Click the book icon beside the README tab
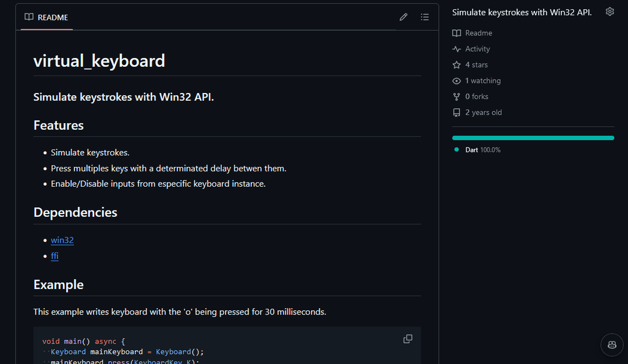Screen dimensions: 628x364 click(x=28, y=17)
